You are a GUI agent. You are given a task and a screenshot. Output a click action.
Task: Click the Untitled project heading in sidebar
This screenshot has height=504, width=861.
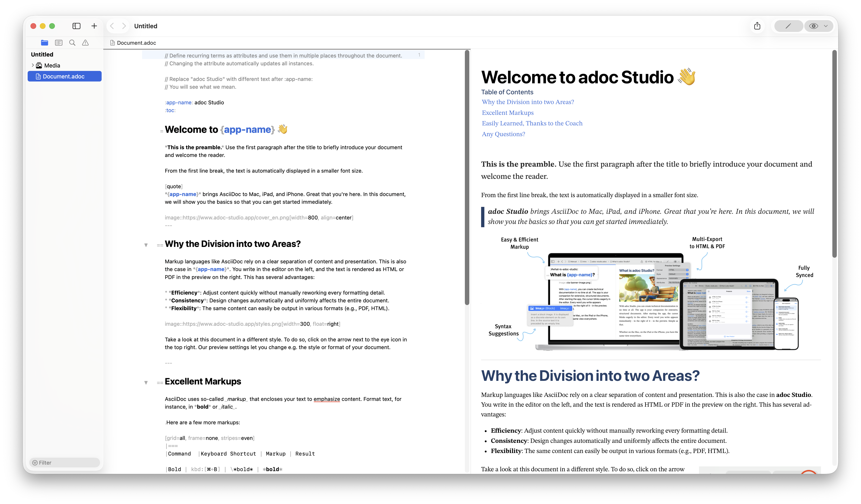(42, 54)
